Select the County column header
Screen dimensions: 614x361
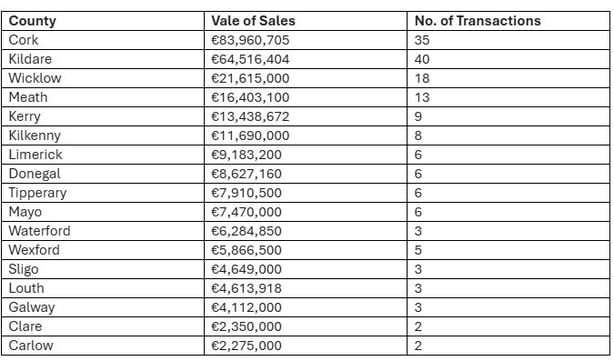pyautogui.click(x=103, y=21)
